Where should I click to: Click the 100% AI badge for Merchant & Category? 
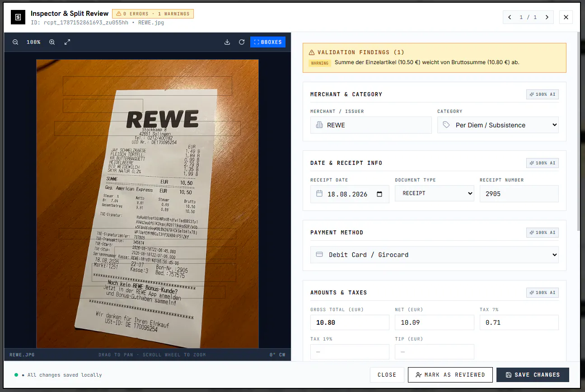543,94
